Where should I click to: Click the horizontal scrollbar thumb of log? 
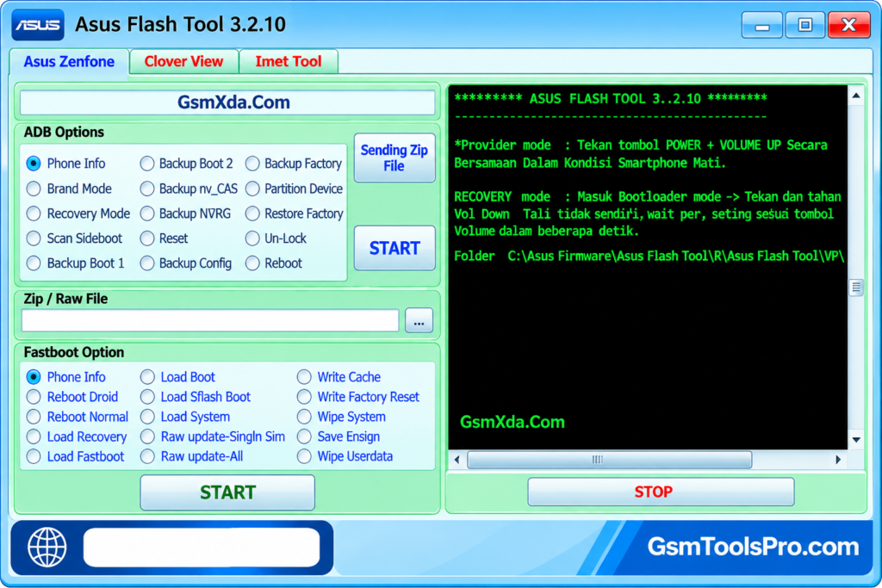[609, 460]
